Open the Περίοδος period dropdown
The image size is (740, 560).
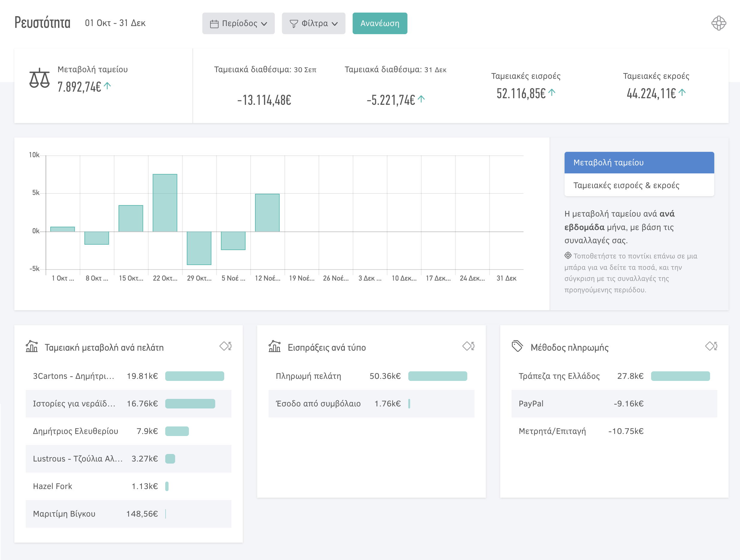coord(239,23)
